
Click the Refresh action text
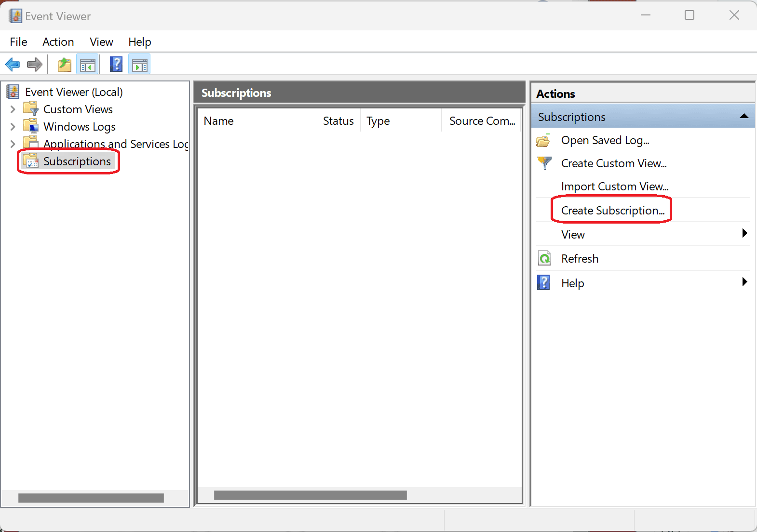pos(580,259)
